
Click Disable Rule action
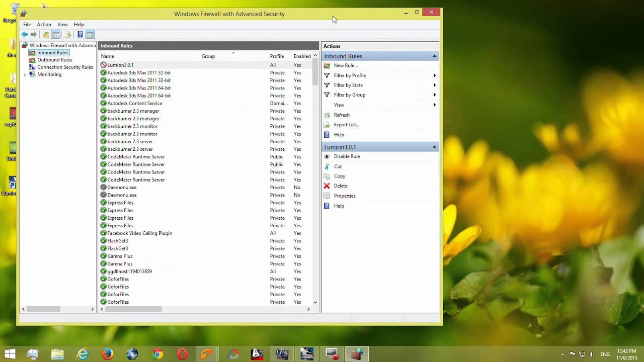pyautogui.click(x=347, y=156)
